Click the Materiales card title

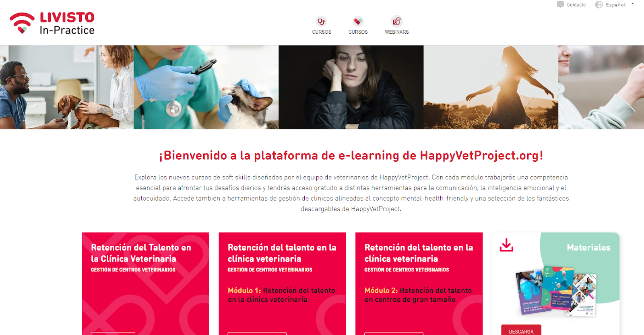pos(588,247)
